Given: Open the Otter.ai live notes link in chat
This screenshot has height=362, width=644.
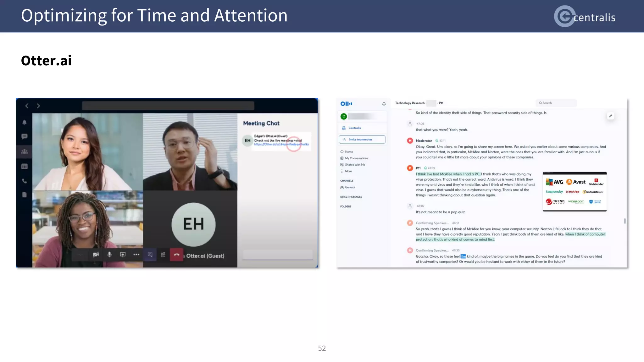Looking at the screenshot, I should coord(281,144).
